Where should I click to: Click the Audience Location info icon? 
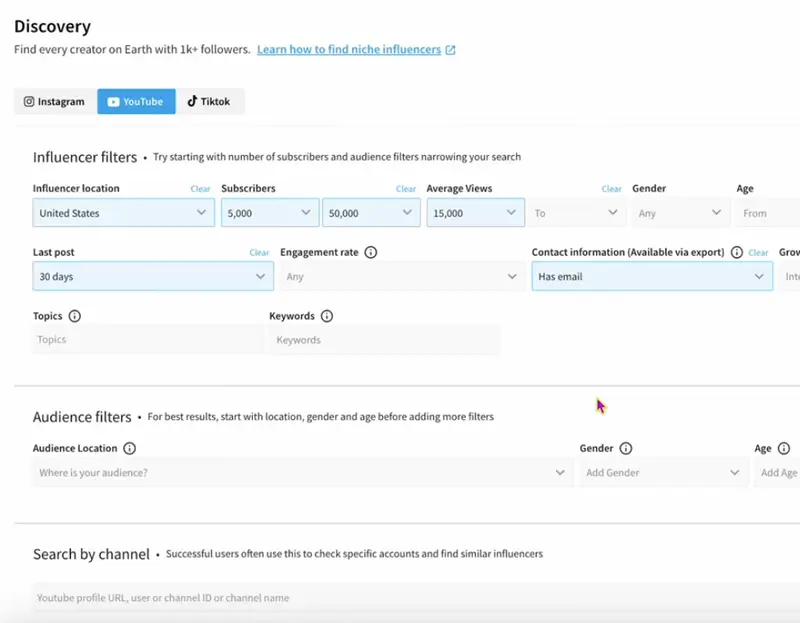coord(129,449)
